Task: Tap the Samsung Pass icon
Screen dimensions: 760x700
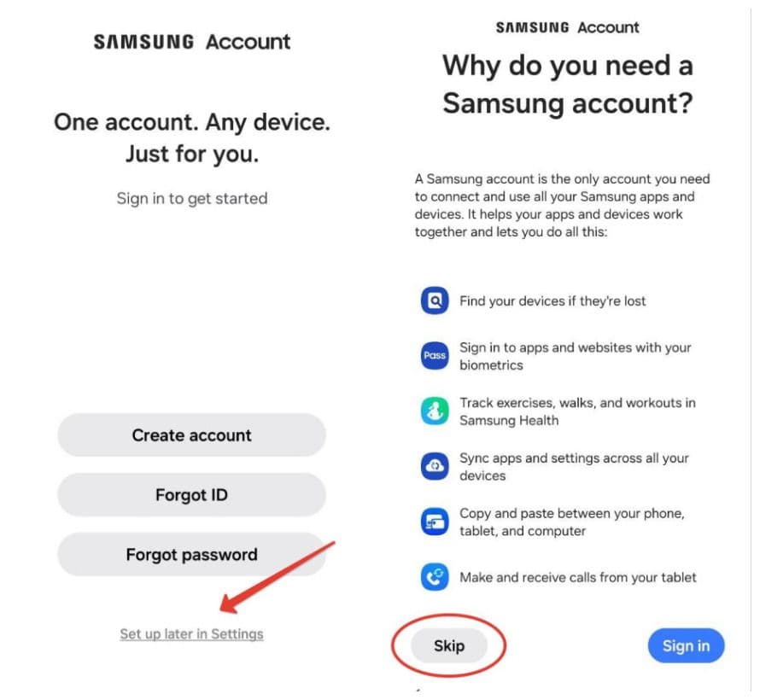Action: coord(435,356)
